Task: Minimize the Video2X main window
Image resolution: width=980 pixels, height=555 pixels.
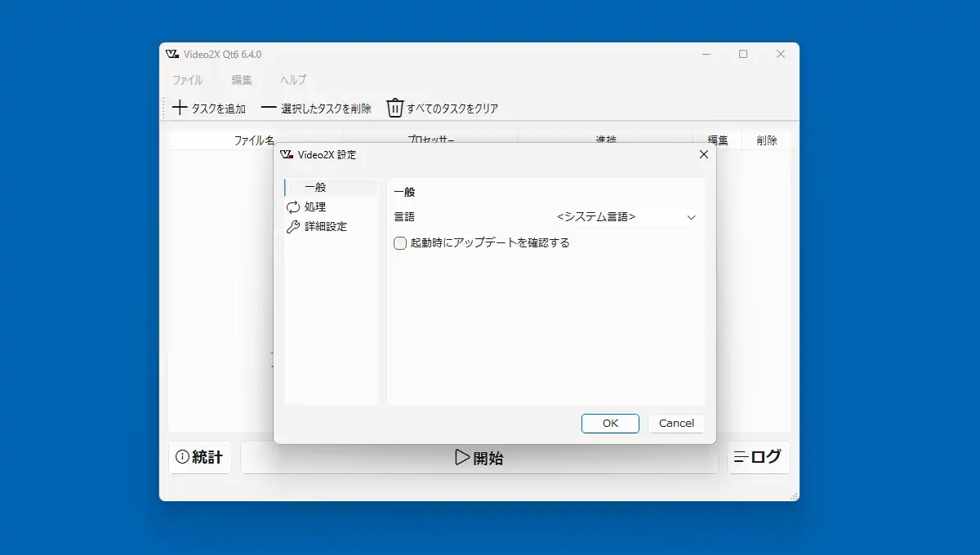Action: [706, 54]
